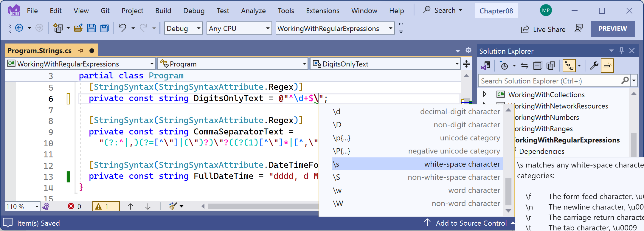
Task: Click the user account avatar MP
Action: click(x=546, y=10)
